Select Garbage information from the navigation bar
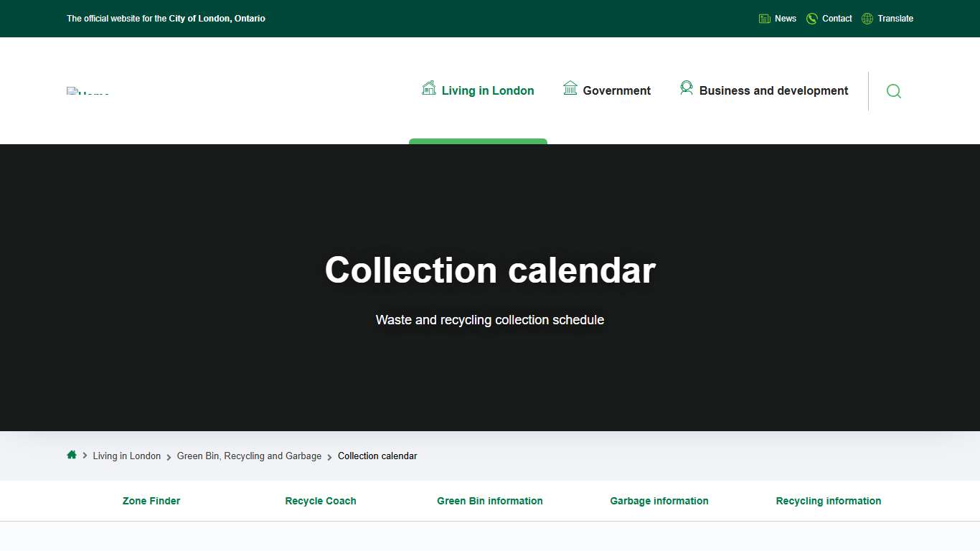 point(659,501)
